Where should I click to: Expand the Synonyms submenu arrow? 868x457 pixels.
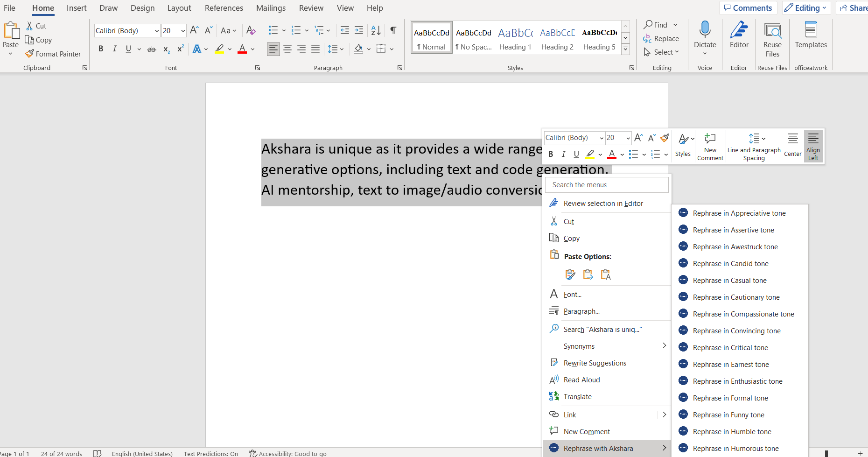click(664, 346)
